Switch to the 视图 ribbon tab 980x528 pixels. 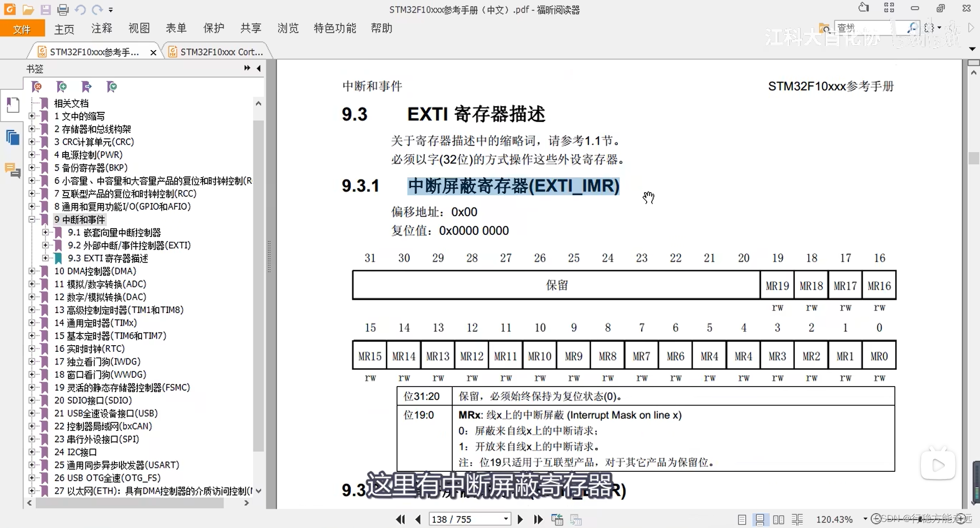coord(139,28)
